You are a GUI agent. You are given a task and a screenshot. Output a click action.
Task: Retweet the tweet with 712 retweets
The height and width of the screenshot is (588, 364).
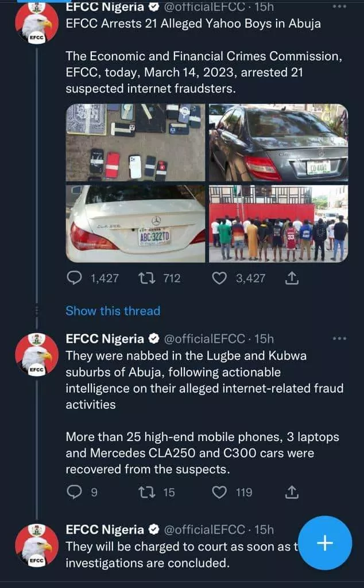pos(145,278)
